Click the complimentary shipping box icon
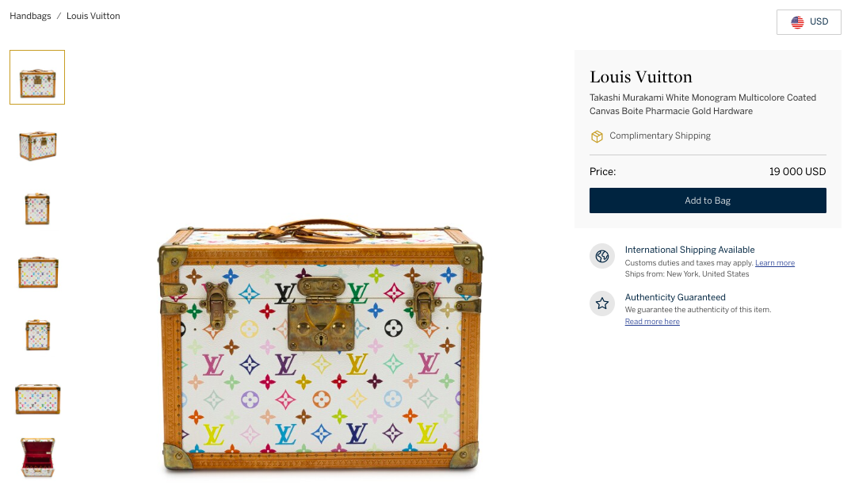This screenshot has width=855, height=504. pos(597,136)
